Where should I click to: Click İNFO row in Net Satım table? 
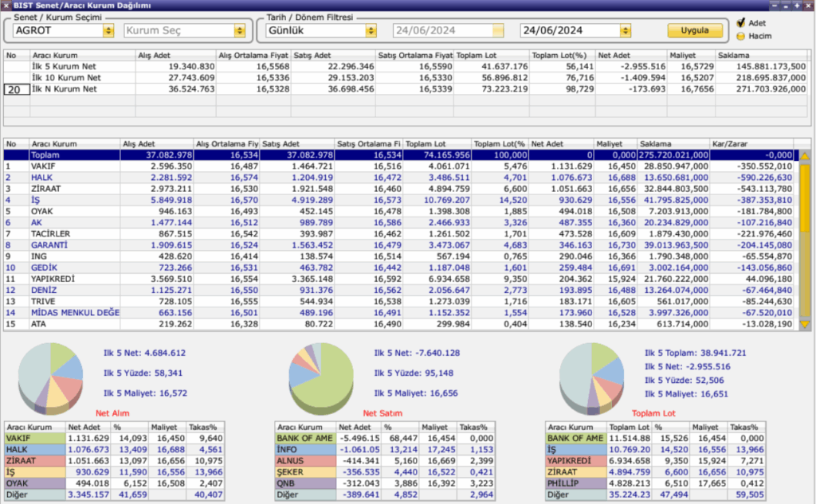pyautogui.click(x=385, y=450)
